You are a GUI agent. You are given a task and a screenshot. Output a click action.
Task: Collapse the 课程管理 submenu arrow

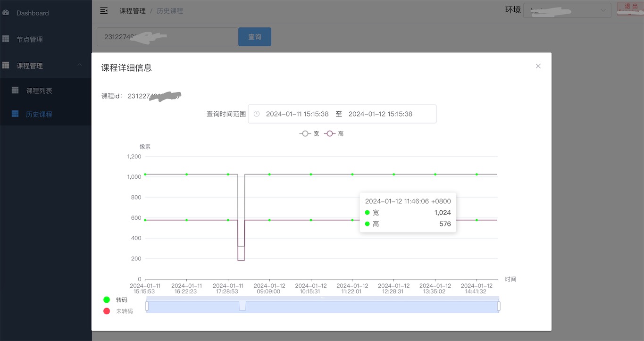pyautogui.click(x=80, y=65)
